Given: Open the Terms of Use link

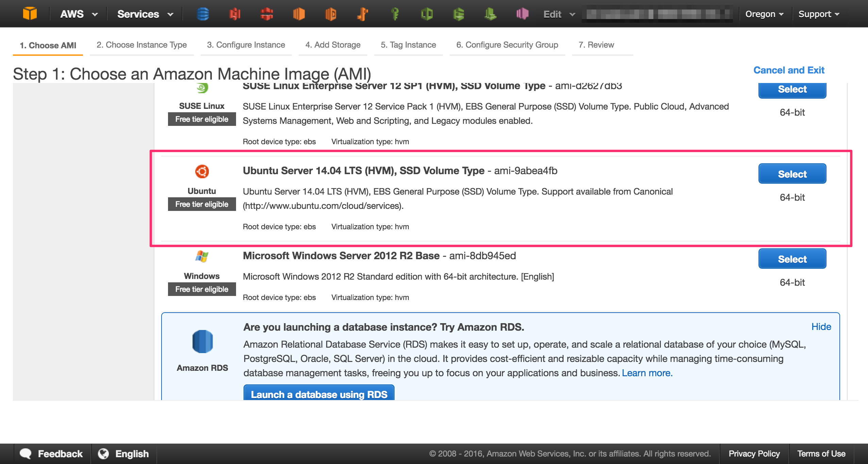Looking at the screenshot, I should point(821,453).
